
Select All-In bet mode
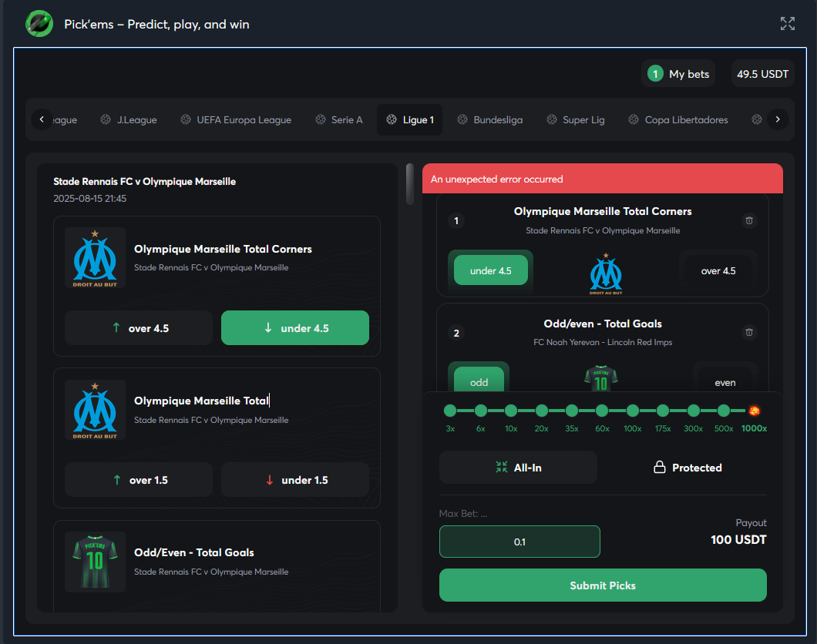tap(518, 468)
